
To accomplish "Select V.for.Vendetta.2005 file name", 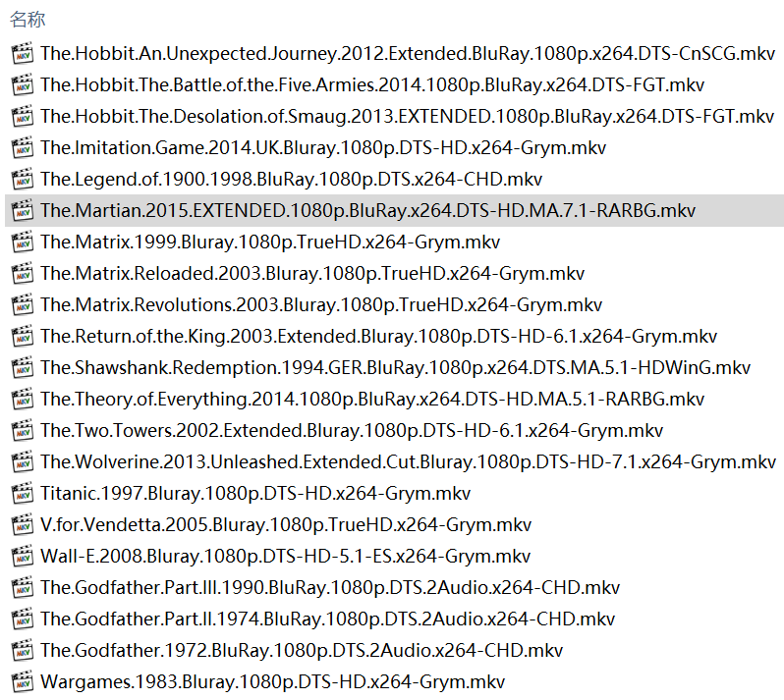I will pyautogui.click(x=286, y=525).
